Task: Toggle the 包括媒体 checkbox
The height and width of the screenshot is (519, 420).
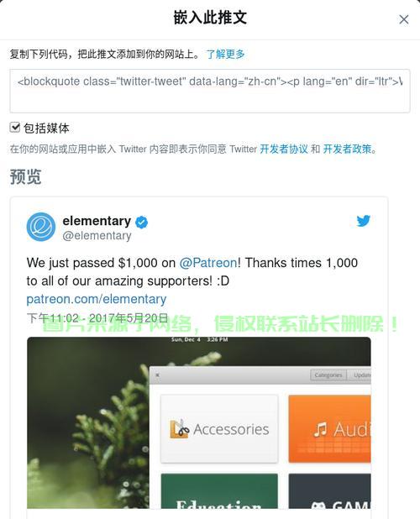Action: [15, 127]
